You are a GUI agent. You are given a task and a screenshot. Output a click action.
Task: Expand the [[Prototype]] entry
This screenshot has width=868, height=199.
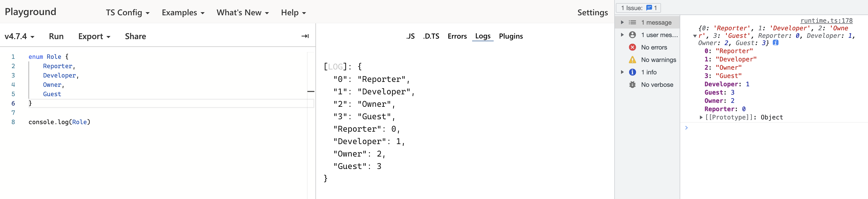click(x=701, y=118)
